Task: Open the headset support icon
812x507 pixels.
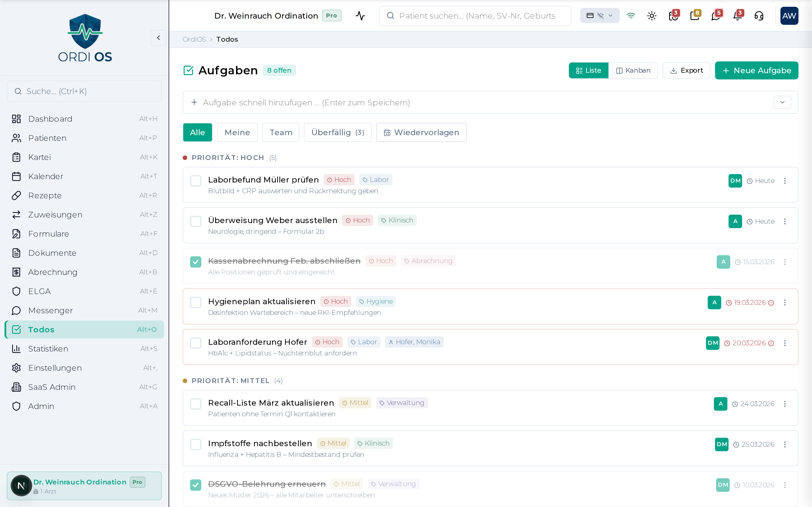Action: (x=759, y=16)
